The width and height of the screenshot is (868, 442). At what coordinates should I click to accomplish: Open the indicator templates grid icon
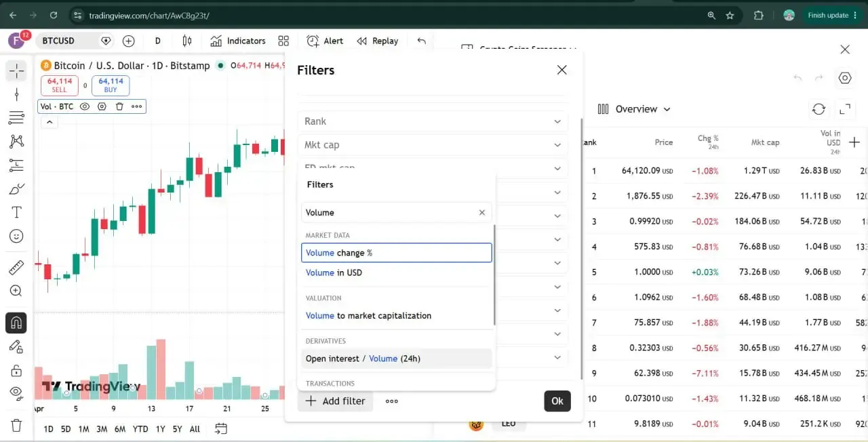[x=283, y=41]
